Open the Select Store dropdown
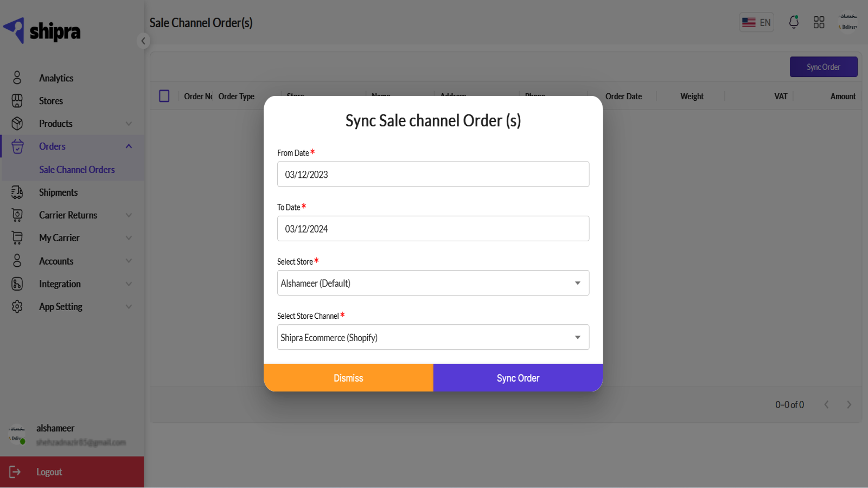This screenshot has width=868, height=488. coord(433,283)
